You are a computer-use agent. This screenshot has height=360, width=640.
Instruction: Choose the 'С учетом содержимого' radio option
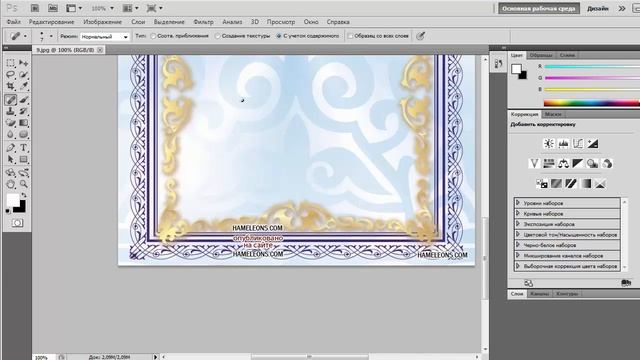coord(279,36)
